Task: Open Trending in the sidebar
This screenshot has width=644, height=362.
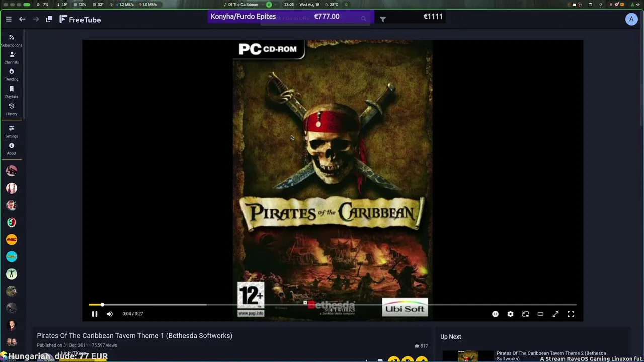Action: (12, 75)
